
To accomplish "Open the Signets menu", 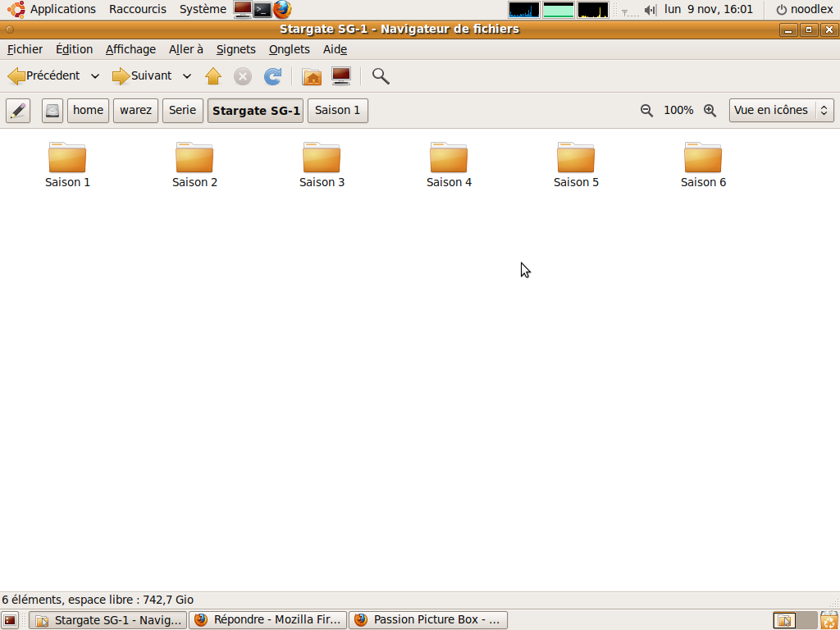I will coord(235,49).
